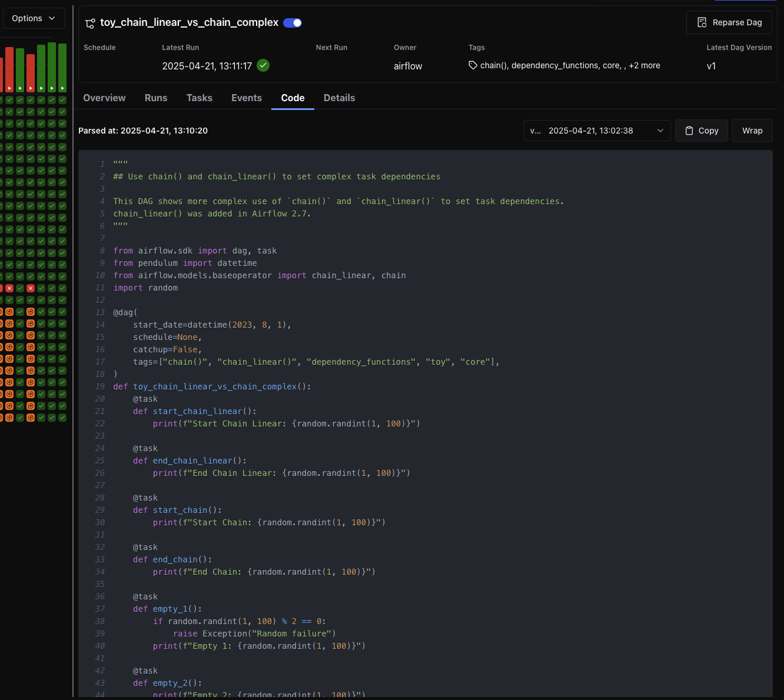Click the tag icon in the Tags row

click(x=473, y=65)
